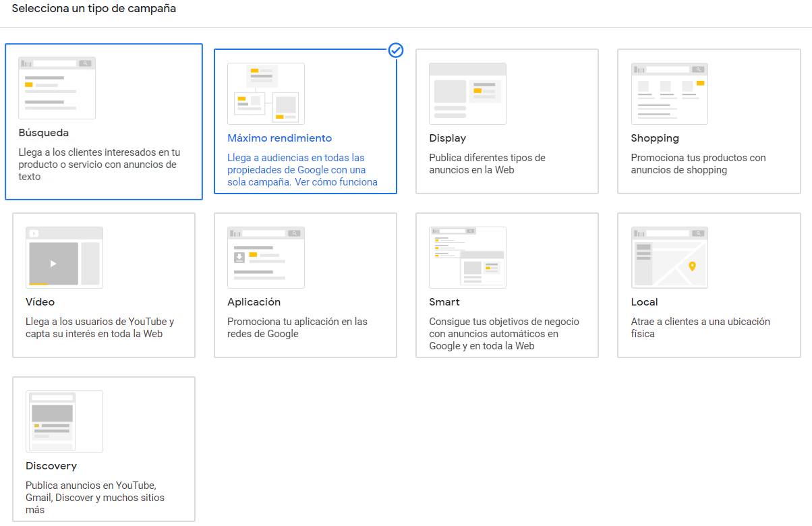Image resolution: width=812 pixels, height=526 pixels.
Task: Click the Local map pin illustration
Action: tap(691, 266)
